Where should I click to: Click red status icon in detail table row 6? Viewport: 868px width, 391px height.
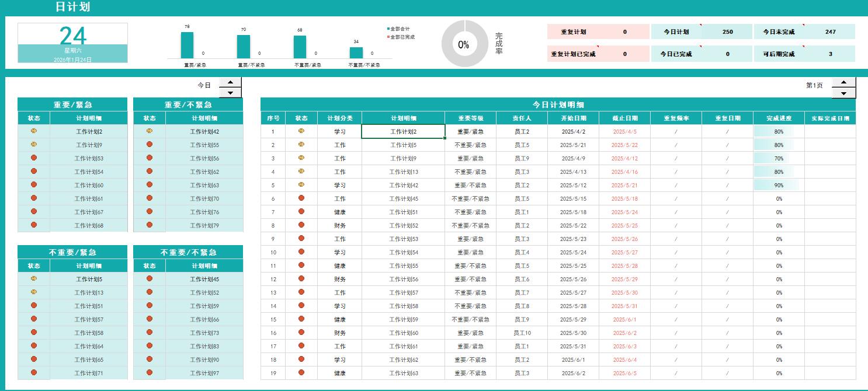(x=301, y=198)
